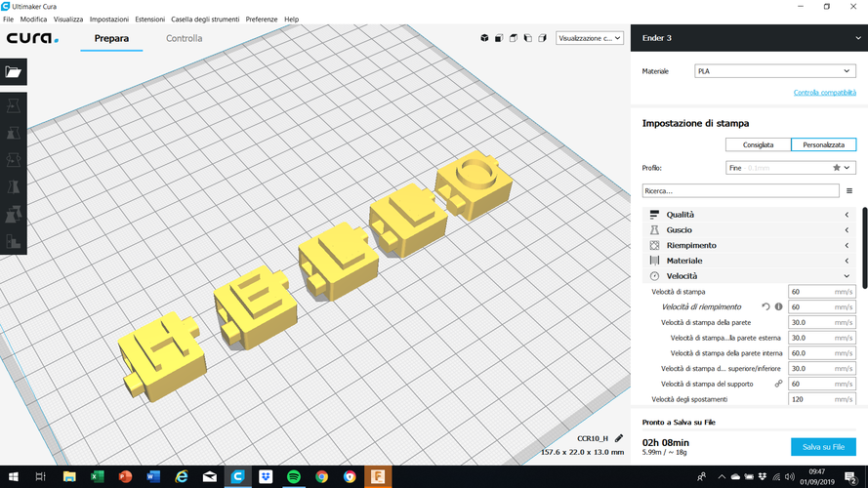Click the Cura logo
Screen dimensions: 868x488
tap(32, 38)
